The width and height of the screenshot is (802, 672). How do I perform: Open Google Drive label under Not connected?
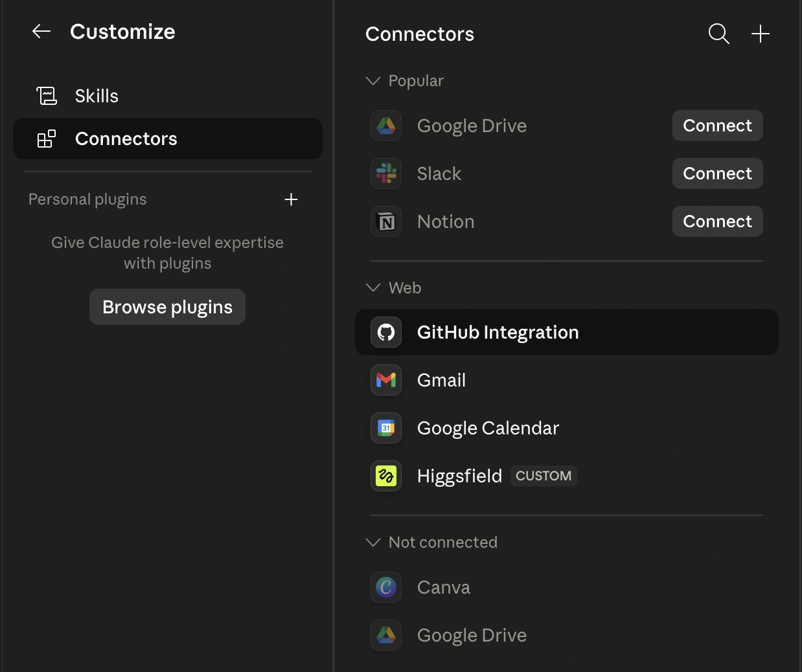point(472,635)
